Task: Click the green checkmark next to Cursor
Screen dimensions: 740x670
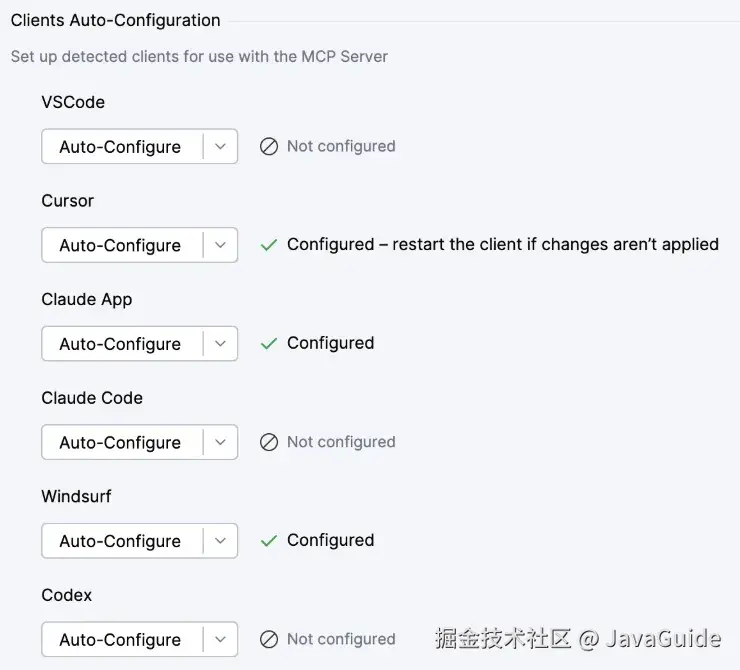Action: coord(268,245)
